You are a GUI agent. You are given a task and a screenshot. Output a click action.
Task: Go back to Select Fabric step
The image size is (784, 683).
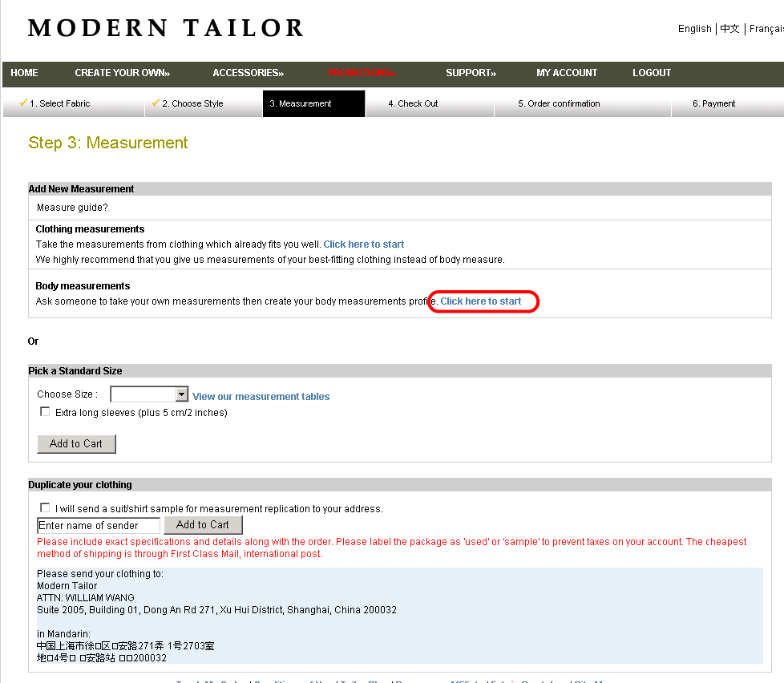[x=59, y=103]
